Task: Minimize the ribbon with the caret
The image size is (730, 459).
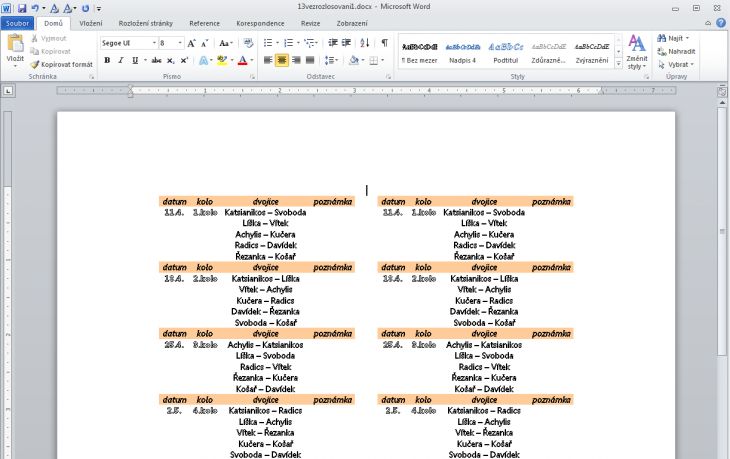Action: click(708, 23)
